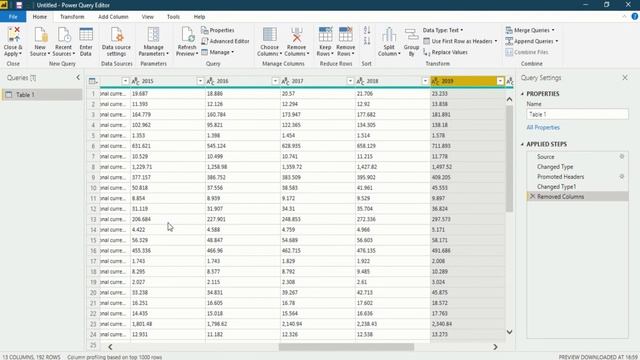Open the 2018 column filter dropdown
The height and width of the screenshot is (360, 640).
click(x=425, y=81)
